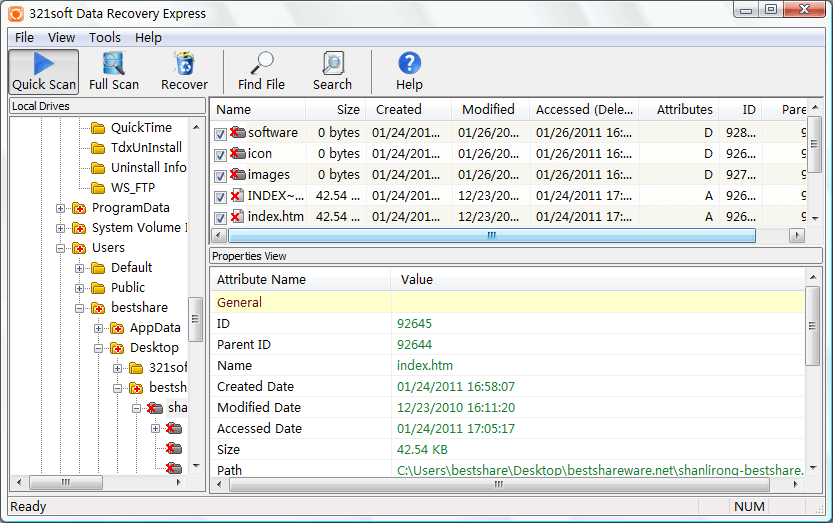833x523 pixels.
Task: Sort files by Modified column header
Action: coord(488,110)
